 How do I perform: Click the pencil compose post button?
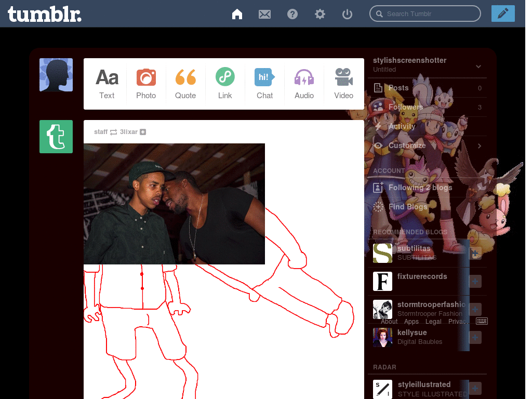[x=502, y=14]
